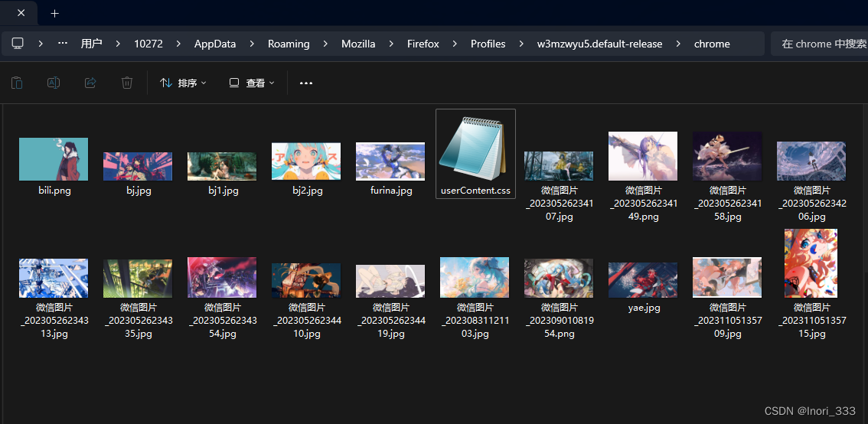
Task: Select w3mzwyu5.default-release in breadcrumb
Action: [x=599, y=44]
